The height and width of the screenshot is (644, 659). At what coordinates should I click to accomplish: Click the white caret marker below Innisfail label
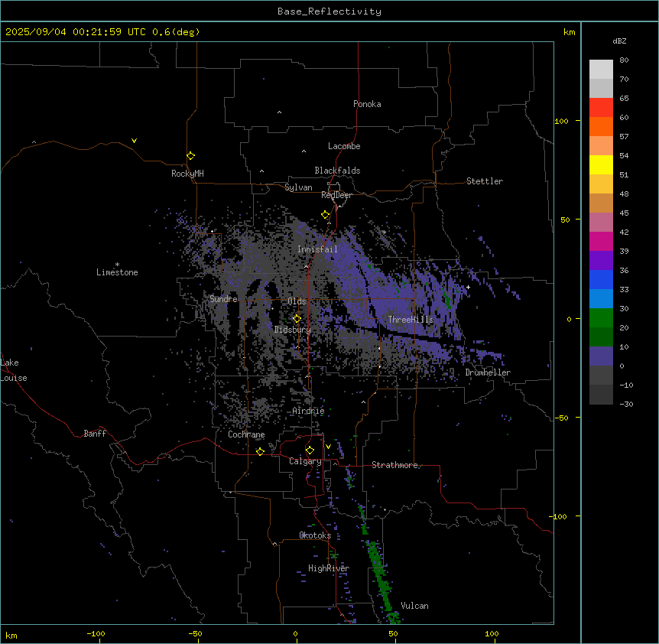tap(307, 266)
